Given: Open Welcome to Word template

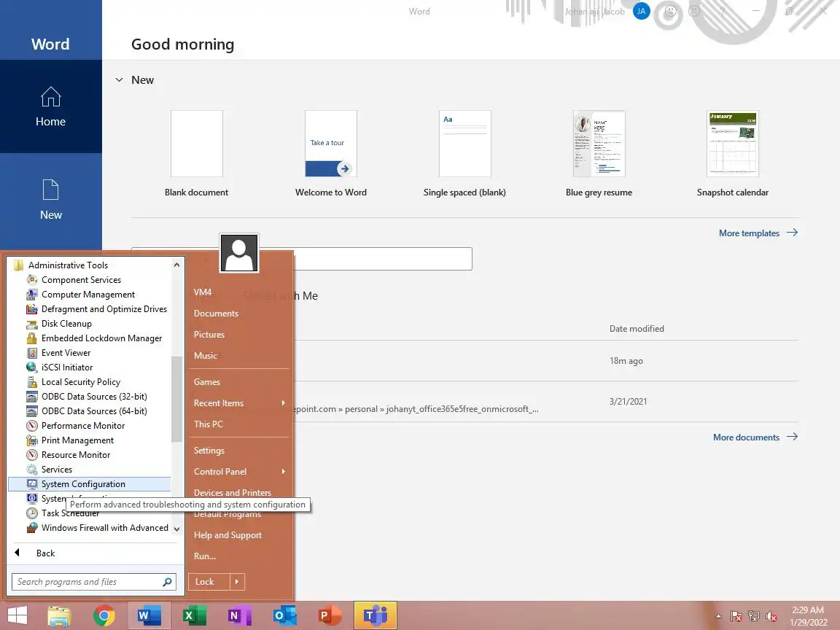Looking at the screenshot, I should tap(331, 153).
